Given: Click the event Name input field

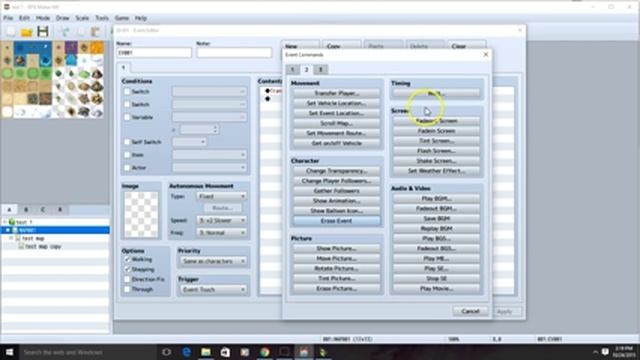Looking at the screenshot, I should pyautogui.click(x=154, y=53).
